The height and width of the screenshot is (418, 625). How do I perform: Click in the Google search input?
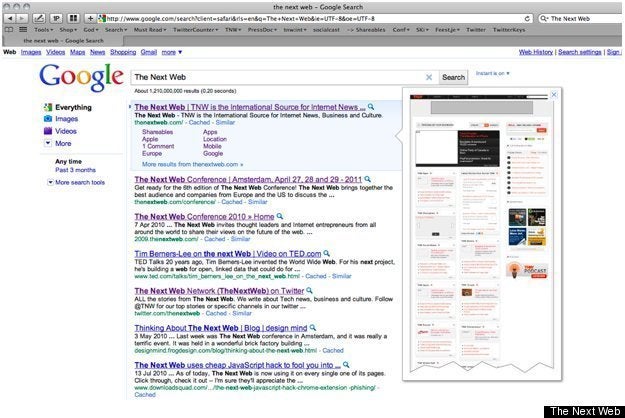(279, 77)
